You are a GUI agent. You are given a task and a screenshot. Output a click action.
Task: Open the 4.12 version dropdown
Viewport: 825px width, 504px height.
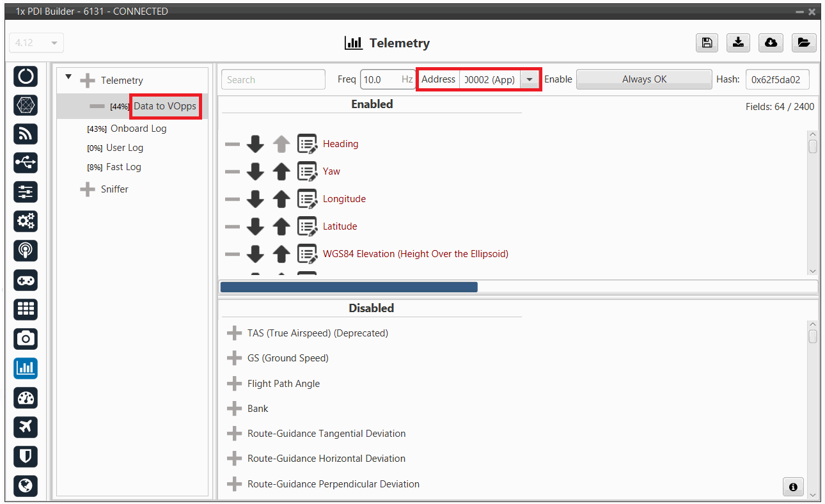click(x=36, y=43)
